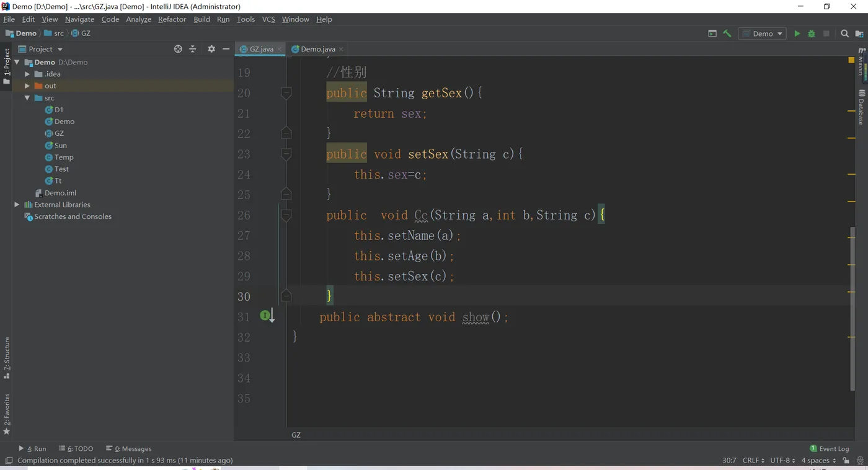The image size is (868, 470).
Task: Start debugging with the bug icon
Action: [812, 33]
